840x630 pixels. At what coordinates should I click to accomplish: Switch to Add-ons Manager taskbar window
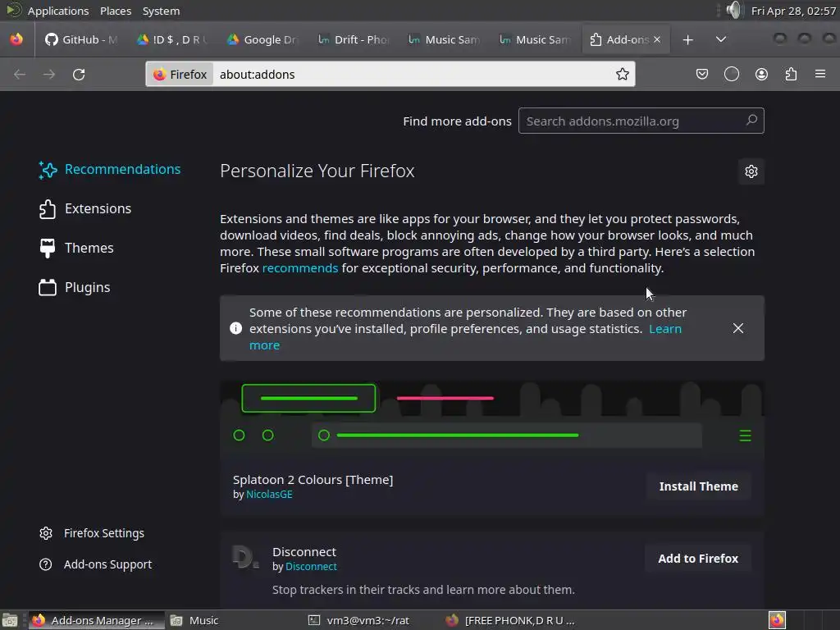[96, 620]
